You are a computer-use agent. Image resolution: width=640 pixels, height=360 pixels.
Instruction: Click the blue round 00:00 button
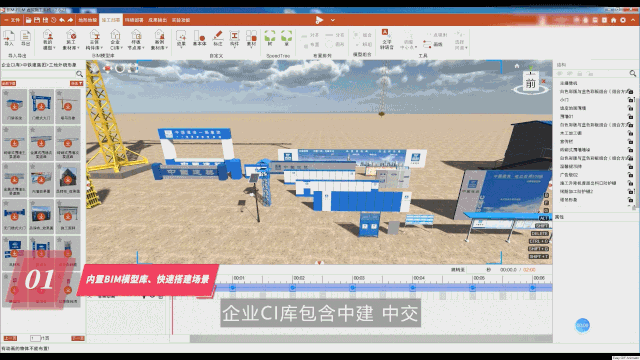[x=582, y=325]
